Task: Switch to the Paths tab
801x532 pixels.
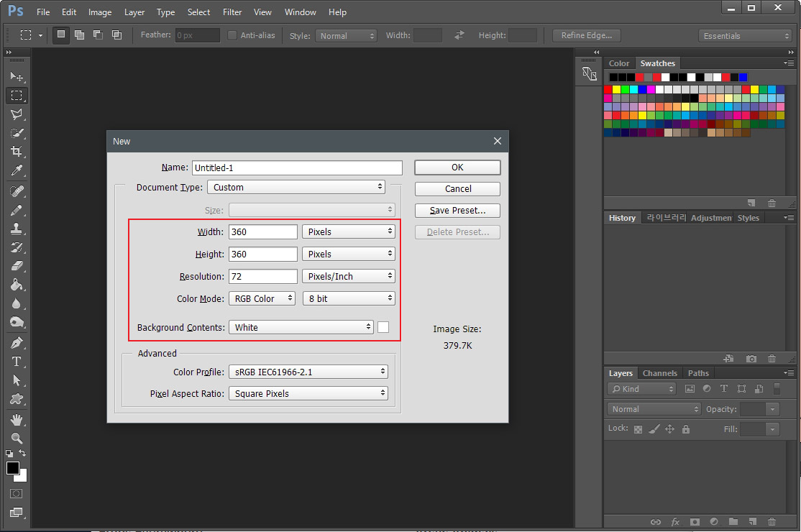Action: (698, 373)
